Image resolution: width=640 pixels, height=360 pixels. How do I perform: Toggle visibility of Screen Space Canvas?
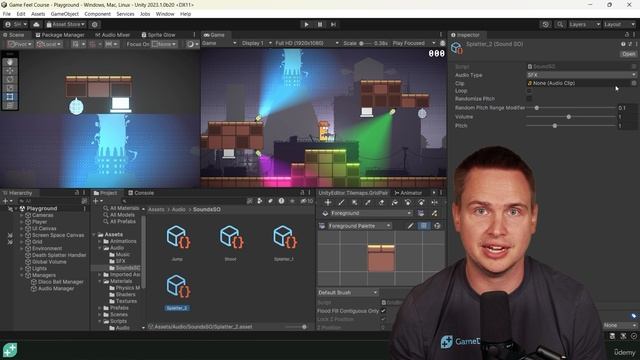point(10,235)
